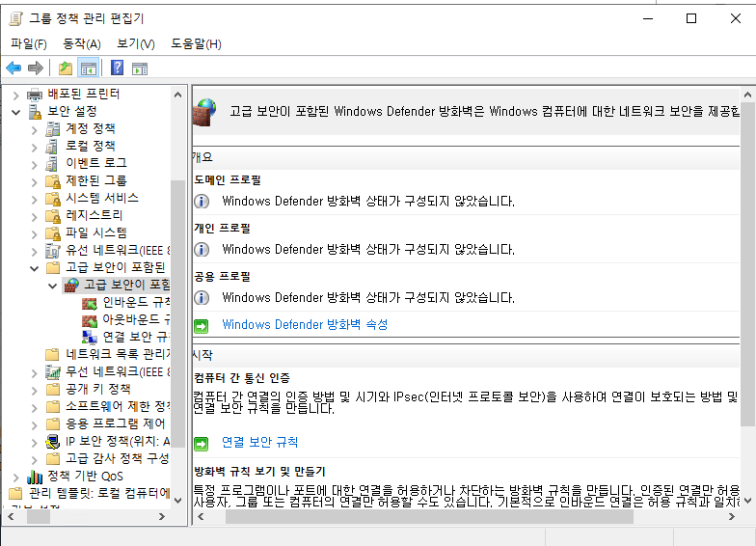Click the IP 보안 정책 icon

[x=52, y=442]
